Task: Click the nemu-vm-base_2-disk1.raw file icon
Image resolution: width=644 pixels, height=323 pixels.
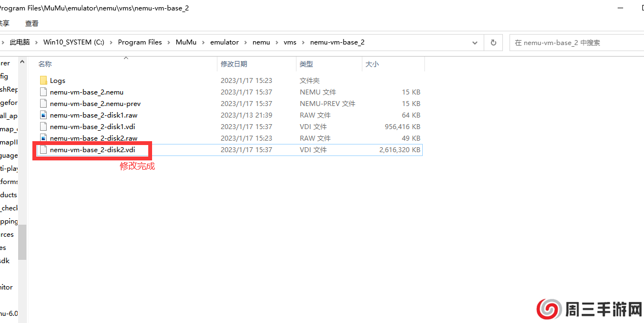Action: point(44,115)
